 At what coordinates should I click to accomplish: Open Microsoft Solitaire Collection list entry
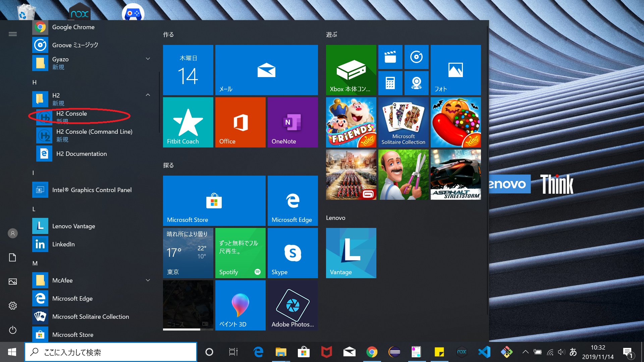coord(91,316)
